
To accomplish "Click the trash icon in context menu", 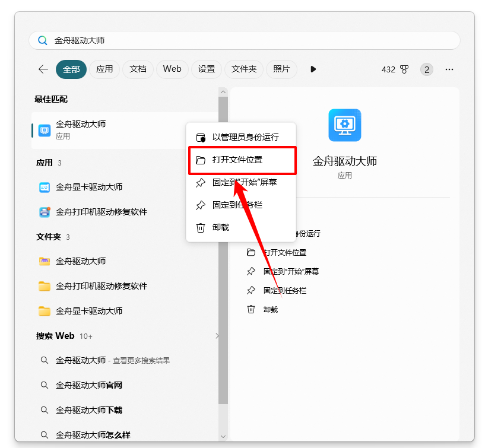I will coord(201,228).
